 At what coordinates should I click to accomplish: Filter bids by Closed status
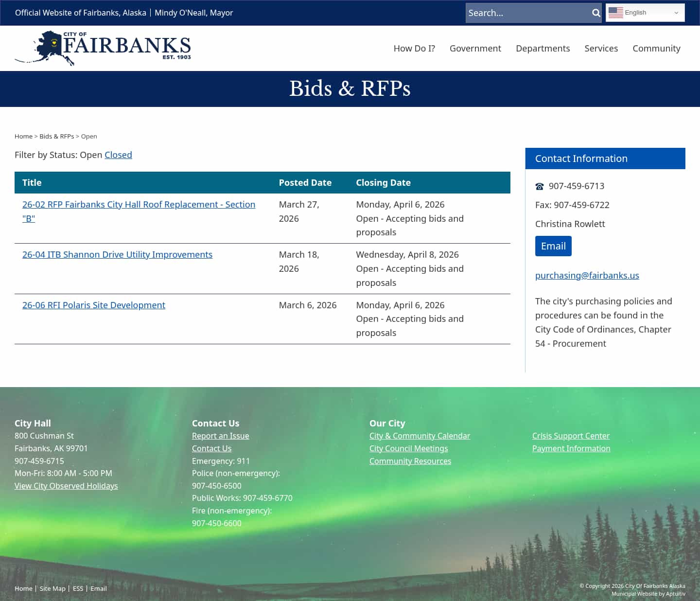click(118, 155)
